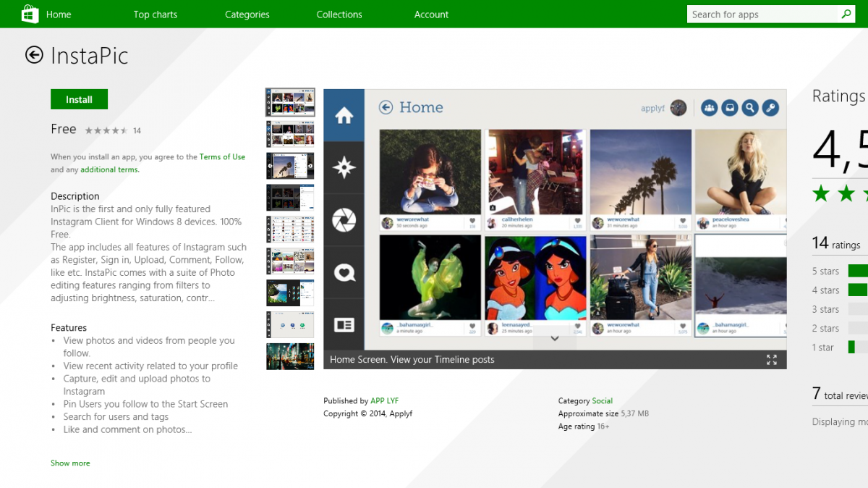The image size is (868, 488).
Task: Select the home icon in screenshot sidebar
Action: (344, 115)
